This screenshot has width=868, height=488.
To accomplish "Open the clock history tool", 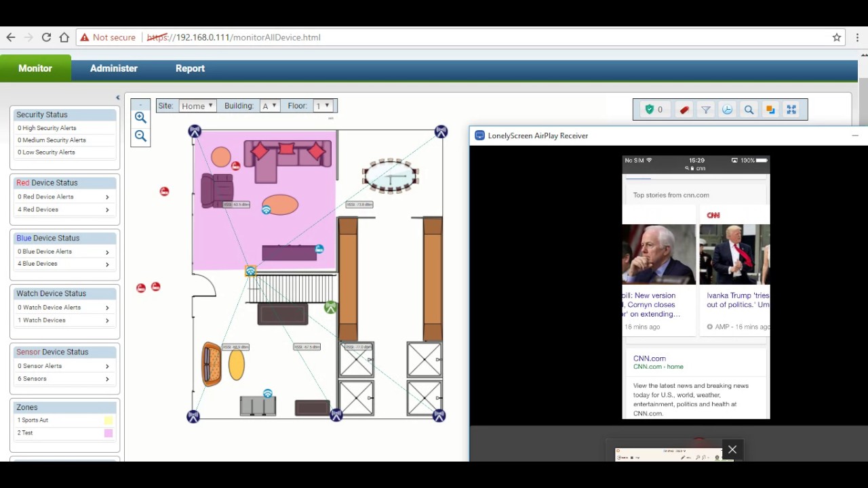I will tap(727, 110).
